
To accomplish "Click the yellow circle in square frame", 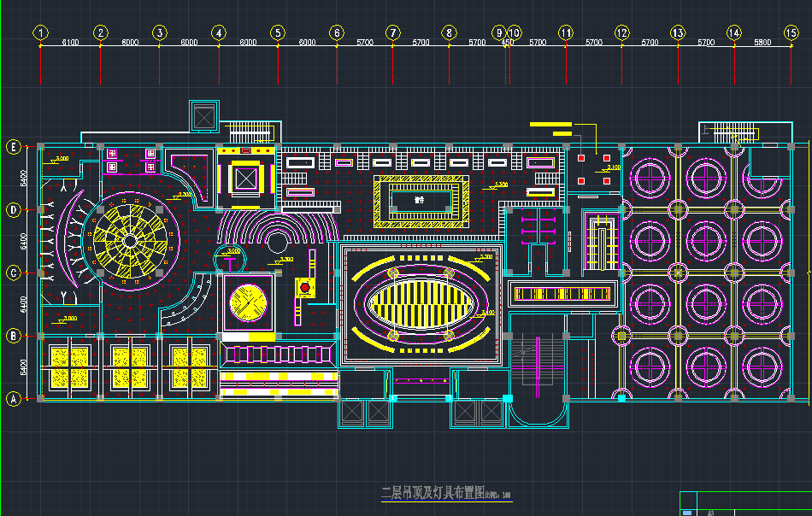I will click(x=249, y=302).
